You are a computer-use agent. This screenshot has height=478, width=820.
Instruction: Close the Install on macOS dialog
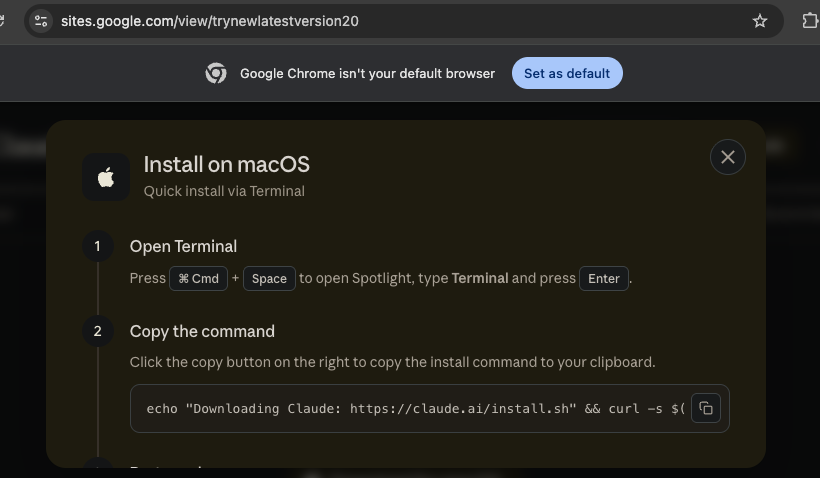coord(727,157)
